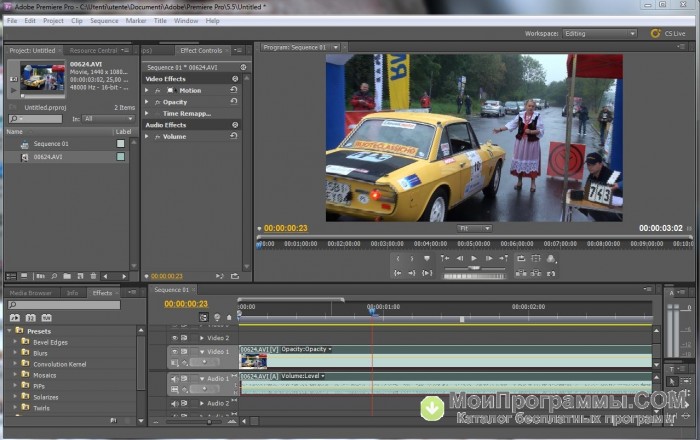This screenshot has width=700, height=440.
Task: Reset the Volume effect
Action: pos(233,136)
